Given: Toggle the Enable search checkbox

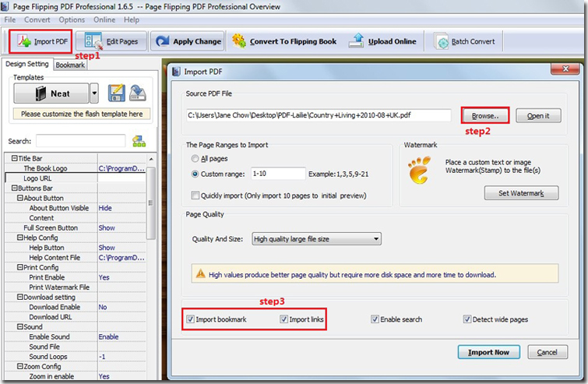Looking at the screenshot, I should point(375,319).
